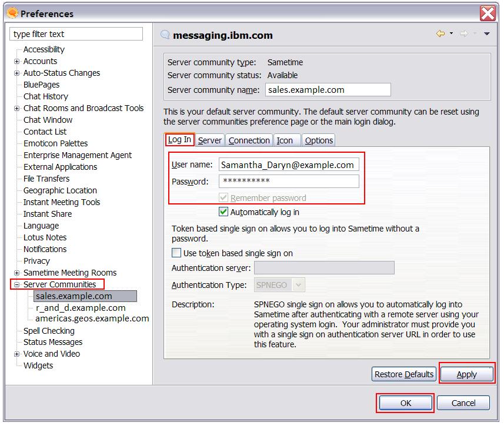This screenshot has width=504, height=426.
Task: Expand the Voice and Video node
Action: pyautogui.click(x=16, y=354)
